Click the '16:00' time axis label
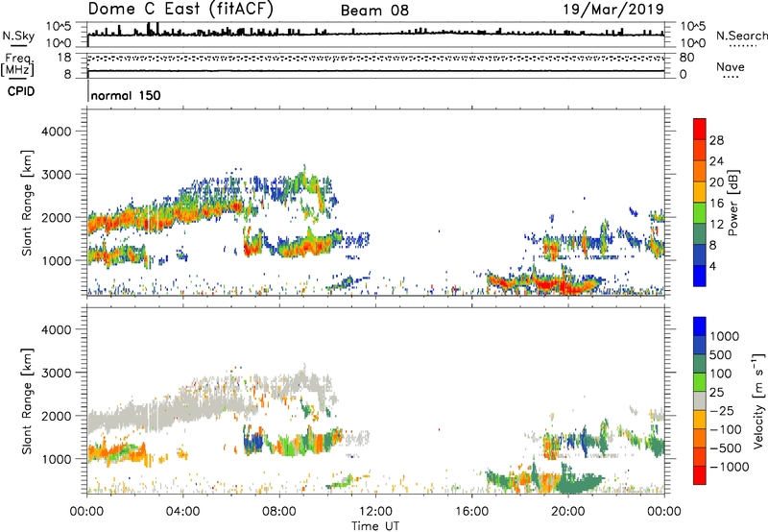768x532 pixels. click(x=471, y=512)
